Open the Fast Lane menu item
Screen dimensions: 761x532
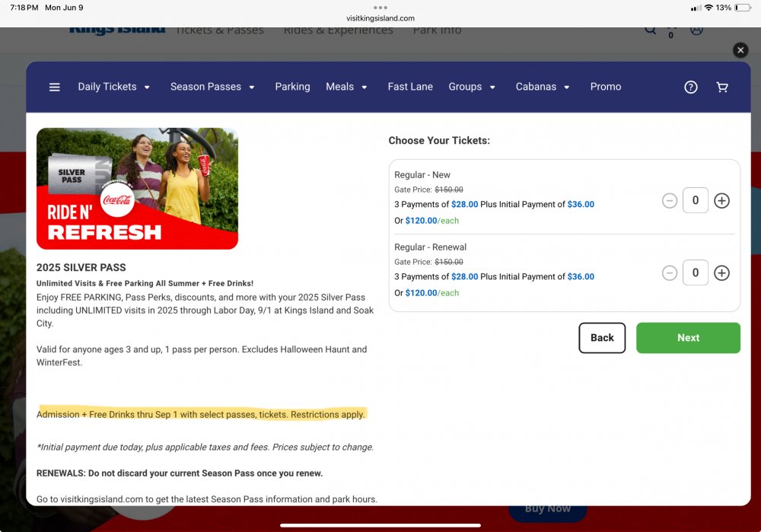click(x=410, y=87)
